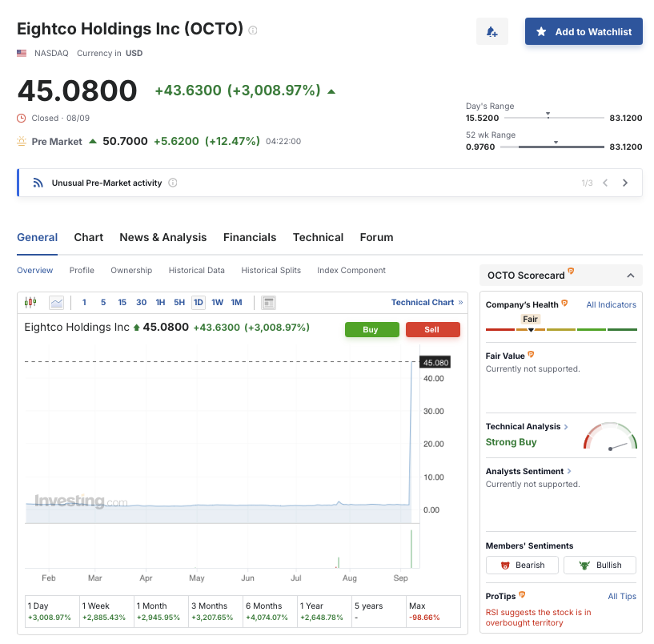Click Pro badge next to OCTO Scorecard

pyautogui.click(x=571, y=271)
